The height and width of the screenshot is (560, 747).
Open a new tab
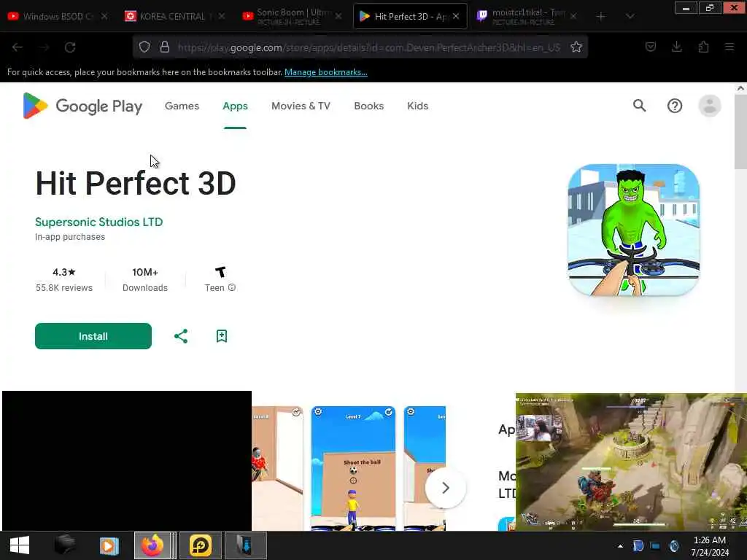[x=601, y=17]
